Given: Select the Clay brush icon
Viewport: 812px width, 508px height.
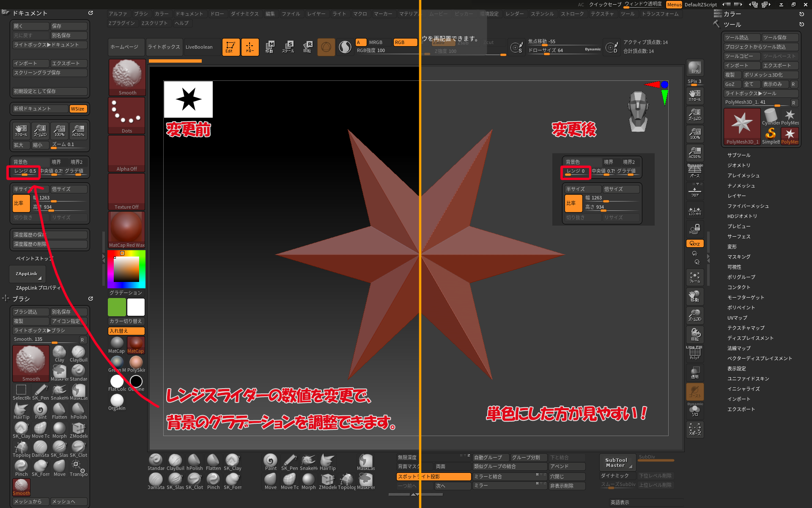Looking at the screenshot, I should pyautogui.click(x=60, y=354).
